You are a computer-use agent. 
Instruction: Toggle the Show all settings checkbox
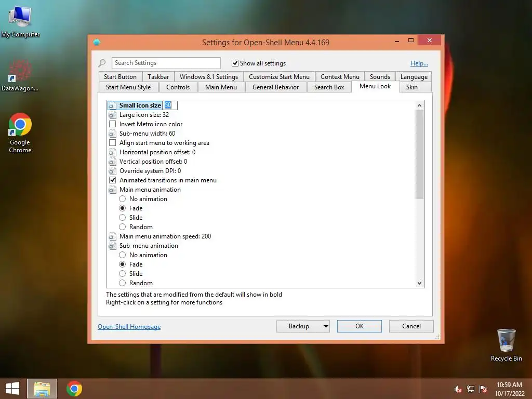point(235,63)
